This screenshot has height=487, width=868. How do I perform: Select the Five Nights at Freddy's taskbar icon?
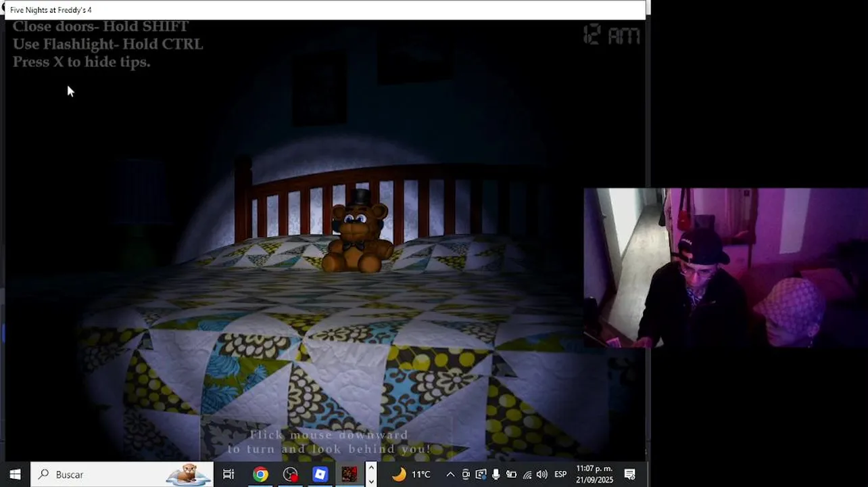coord(349,474)
